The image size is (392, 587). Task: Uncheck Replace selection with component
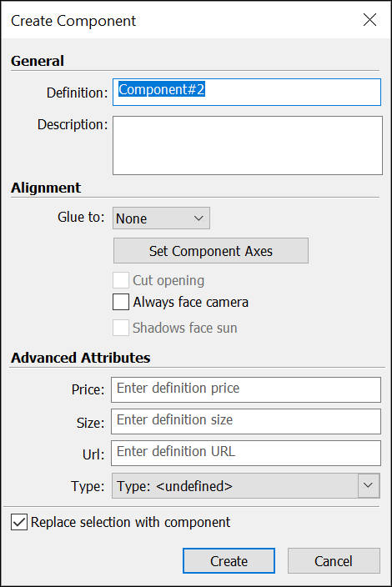point(19,522)
